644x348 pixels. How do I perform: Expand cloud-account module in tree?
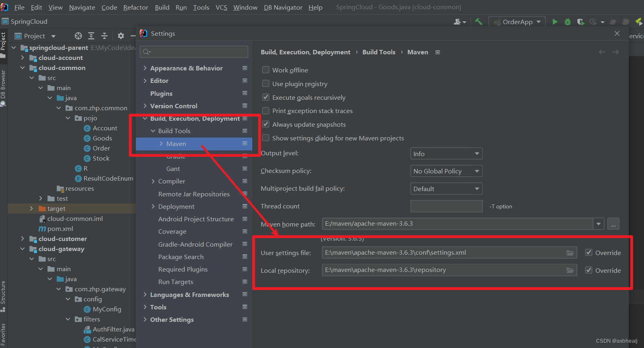(22, 58)
